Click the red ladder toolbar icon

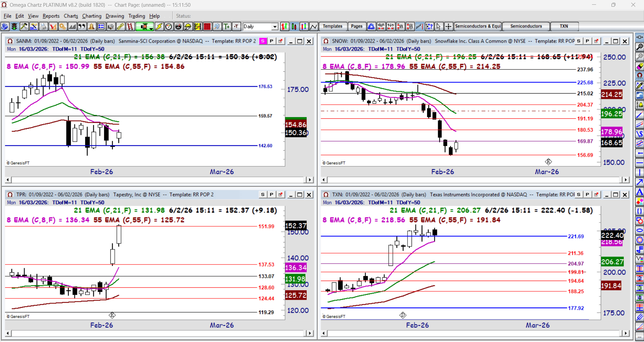coord(130,26)
